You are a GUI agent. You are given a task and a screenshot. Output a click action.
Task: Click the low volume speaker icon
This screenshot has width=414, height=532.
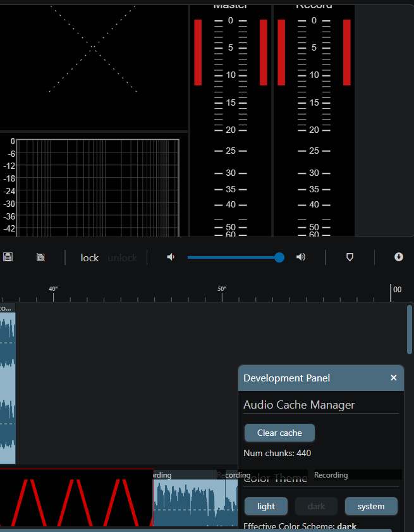(171, 257)
